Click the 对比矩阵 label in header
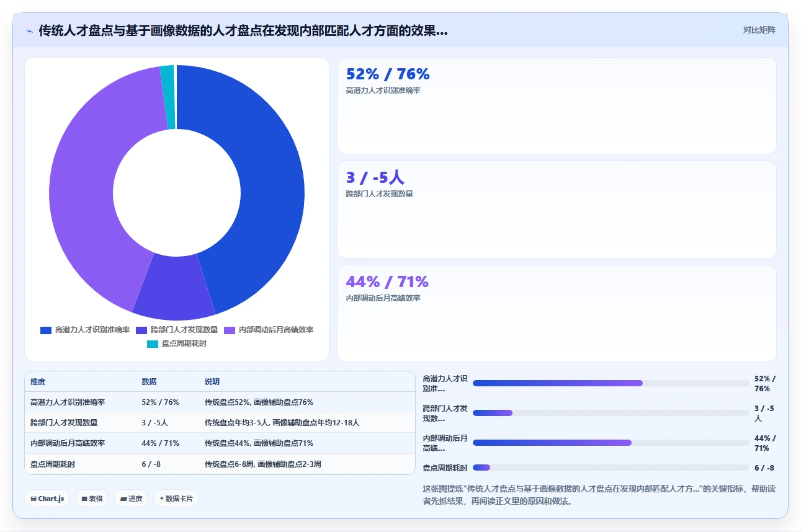 click(759, 30)
